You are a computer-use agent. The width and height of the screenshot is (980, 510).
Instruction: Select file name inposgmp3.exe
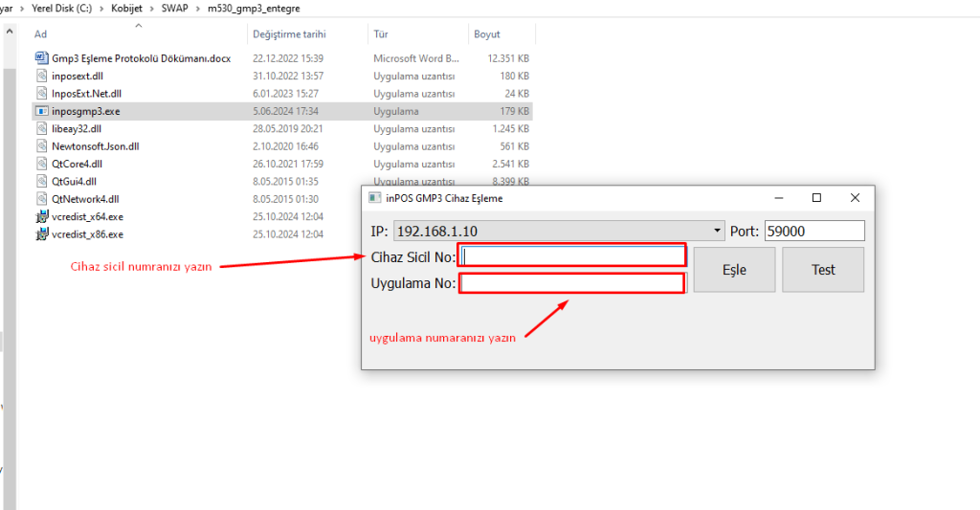coord(85,111)
